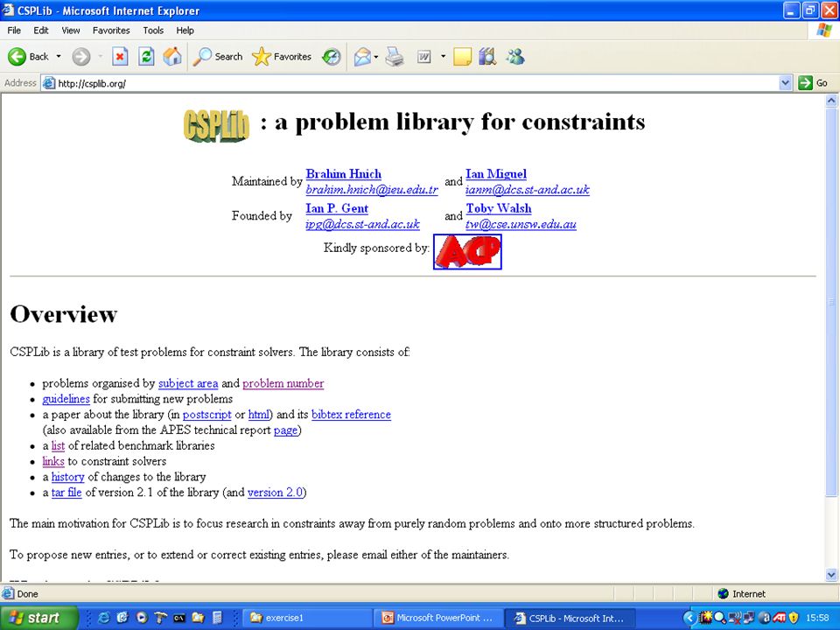Screen dimensions: 840x630
Task: Open the APES technical report page link
Action: 285,430
